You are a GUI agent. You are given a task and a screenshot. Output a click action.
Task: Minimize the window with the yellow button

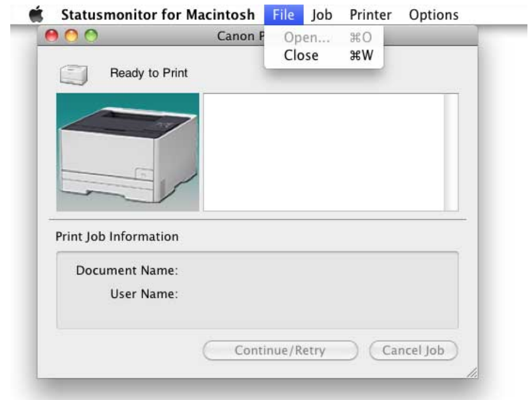click(x=72, y=35)
